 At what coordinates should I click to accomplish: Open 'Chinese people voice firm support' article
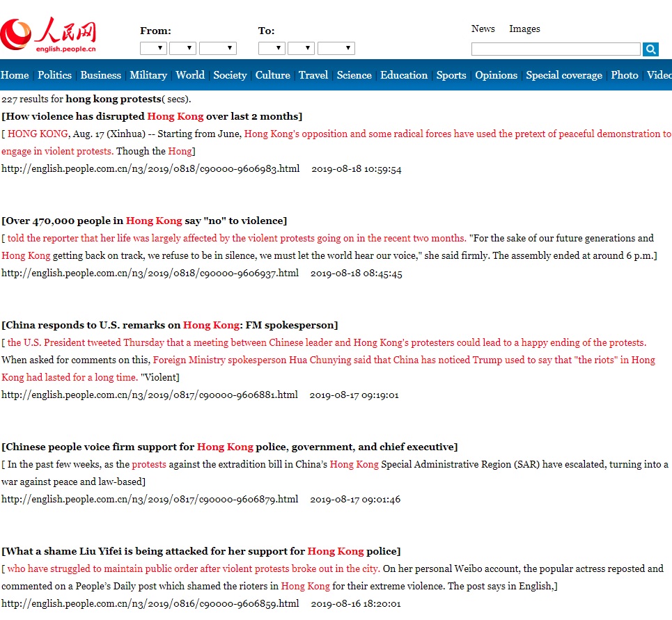point(230,447)
